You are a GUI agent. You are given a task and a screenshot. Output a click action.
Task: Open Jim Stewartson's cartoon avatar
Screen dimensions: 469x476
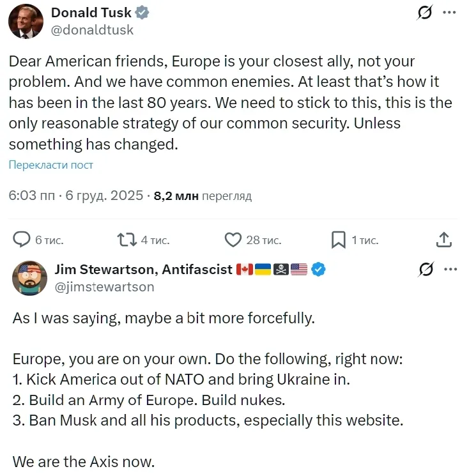[x=29, y=278]
